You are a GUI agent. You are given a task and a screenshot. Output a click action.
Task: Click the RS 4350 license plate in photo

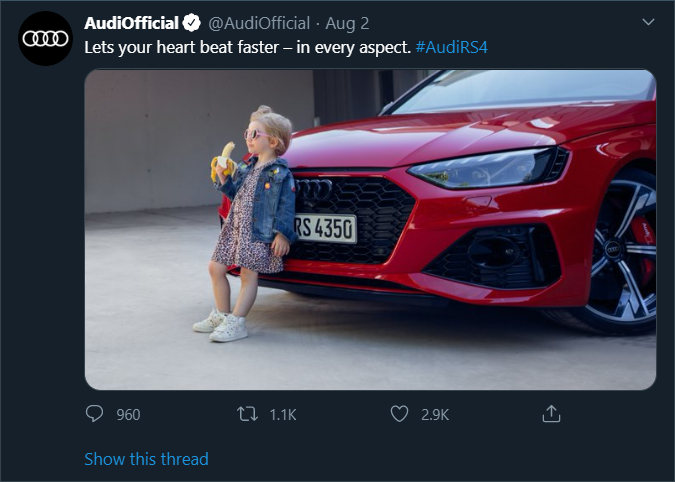[322, 229]
